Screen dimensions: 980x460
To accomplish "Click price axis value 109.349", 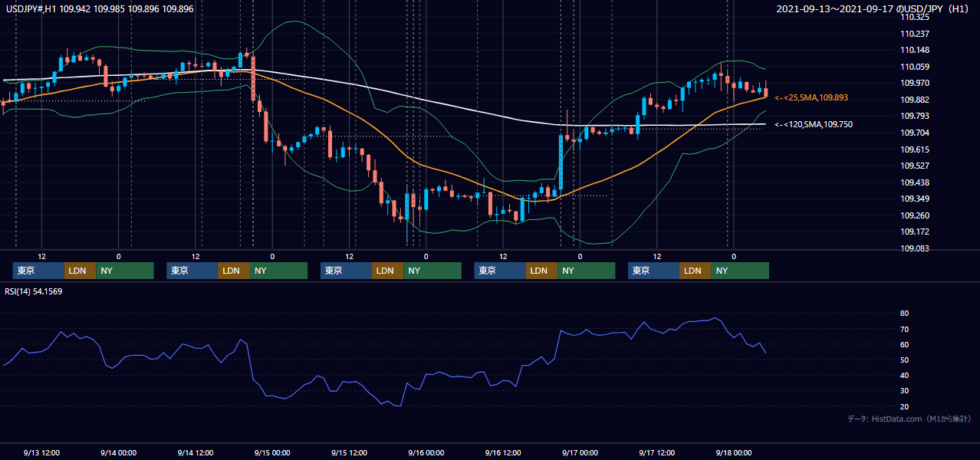I will click(915, 199).
